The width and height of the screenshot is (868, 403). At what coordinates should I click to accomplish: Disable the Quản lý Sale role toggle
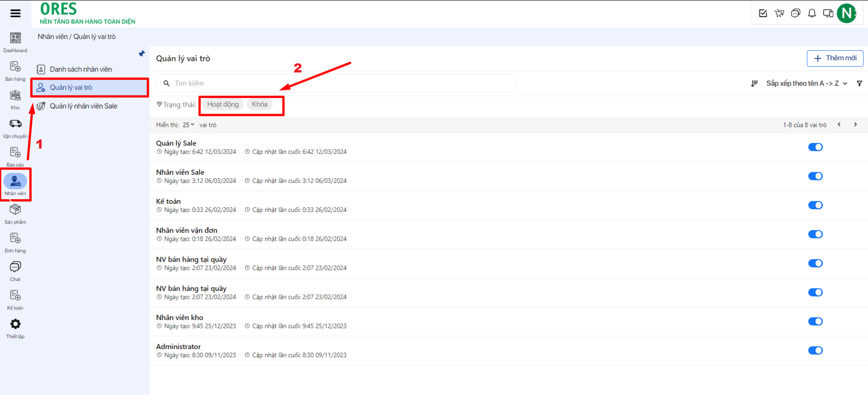(815, 147)
